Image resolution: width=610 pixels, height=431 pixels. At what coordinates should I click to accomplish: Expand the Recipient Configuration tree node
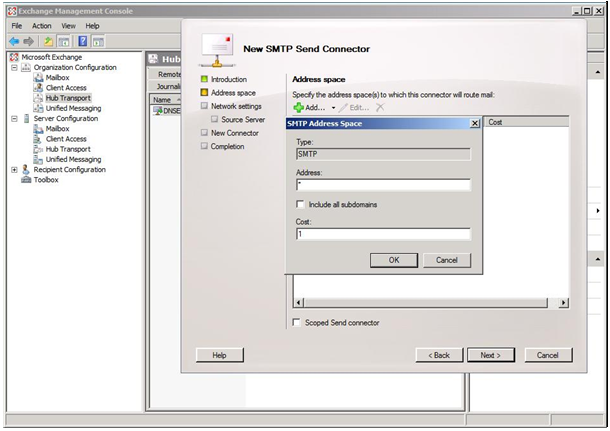[14, 170]
